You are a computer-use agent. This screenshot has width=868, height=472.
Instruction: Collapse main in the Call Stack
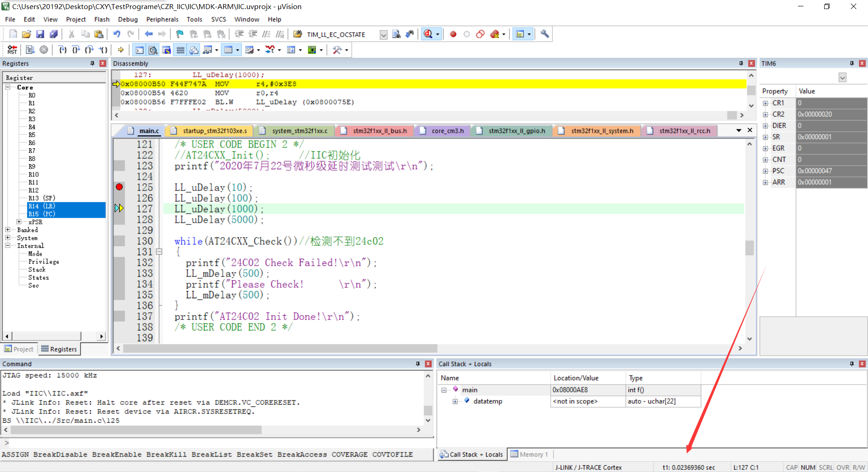[x=444, y=390]
